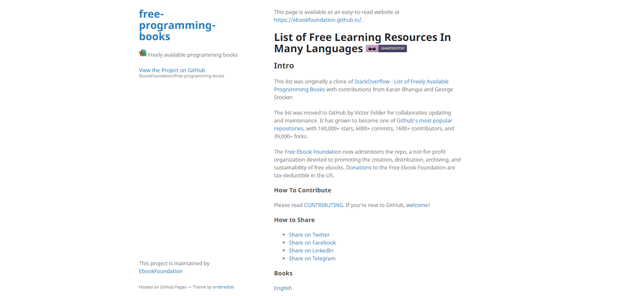Follow Github's most popular repositories link

(x=363, y=124)
